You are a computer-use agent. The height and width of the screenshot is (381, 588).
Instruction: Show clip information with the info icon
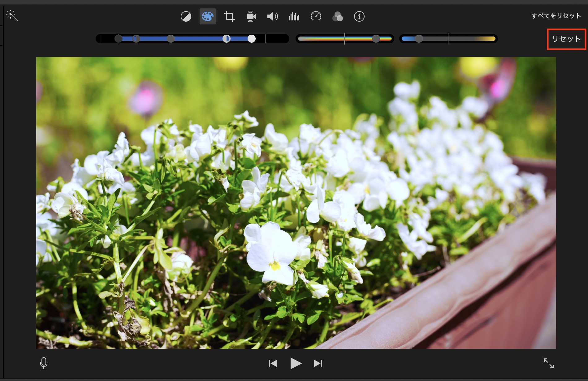pos(359,16)
